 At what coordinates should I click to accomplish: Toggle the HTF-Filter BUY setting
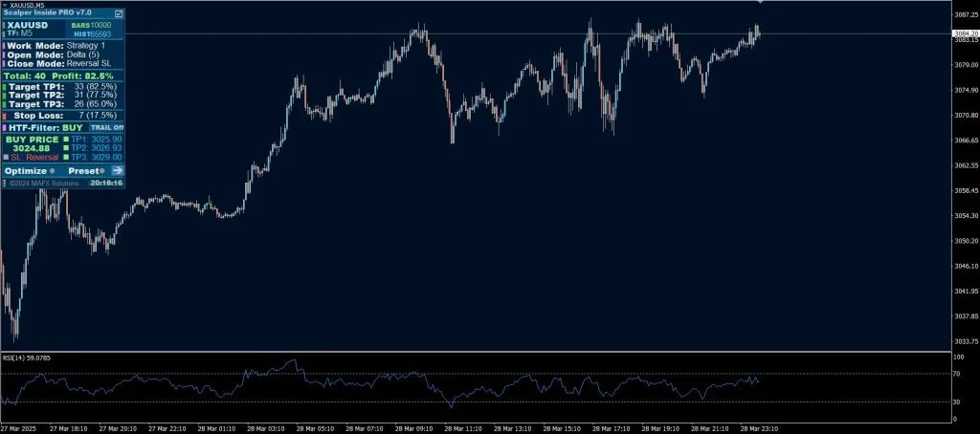[x=45, y=127]
